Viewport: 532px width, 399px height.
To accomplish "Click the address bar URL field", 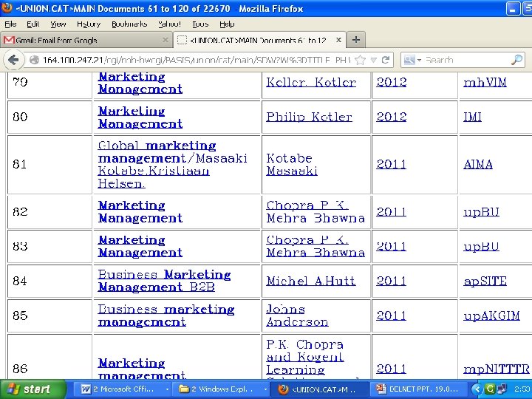I will point(196,60).
